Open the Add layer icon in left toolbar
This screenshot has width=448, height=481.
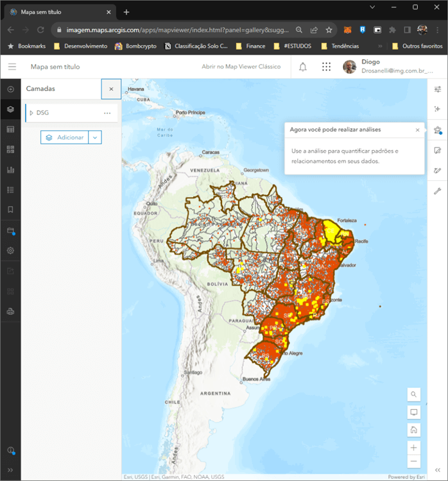(10, 89)
